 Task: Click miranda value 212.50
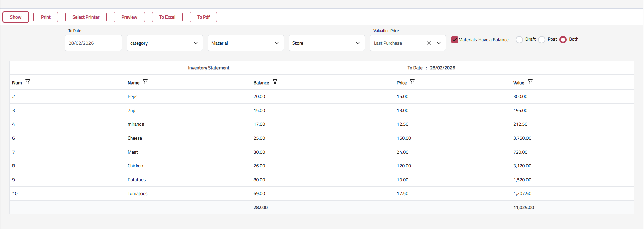tap(520, 124)
